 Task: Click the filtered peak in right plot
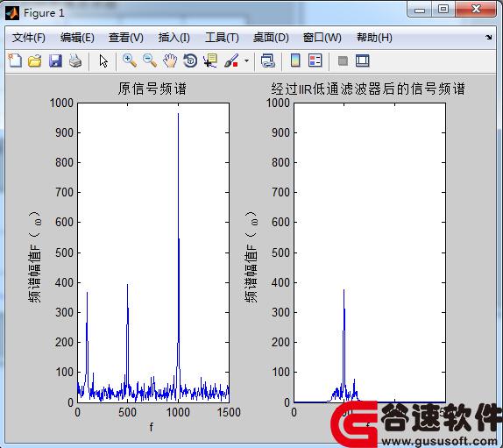tap(344, 290)
